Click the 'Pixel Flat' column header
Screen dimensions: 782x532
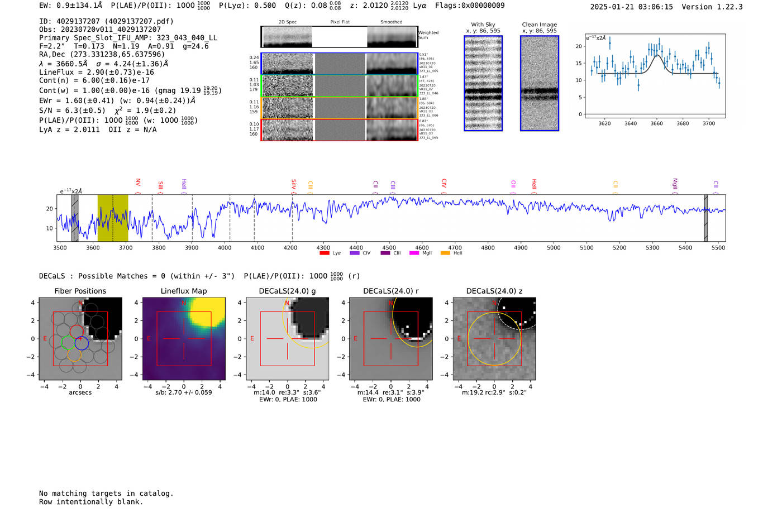tap(340, 22)
